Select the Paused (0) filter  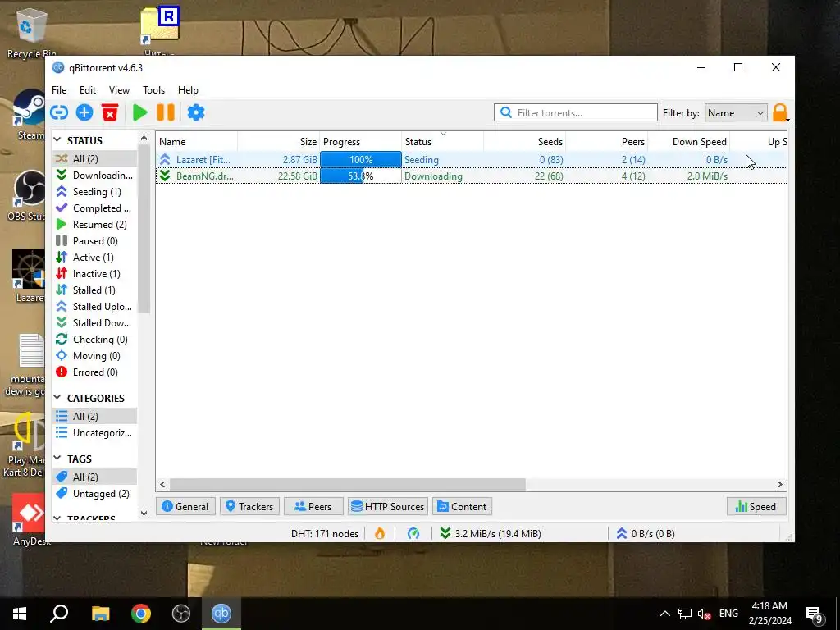pyautogui.click(x=94, y=241)
